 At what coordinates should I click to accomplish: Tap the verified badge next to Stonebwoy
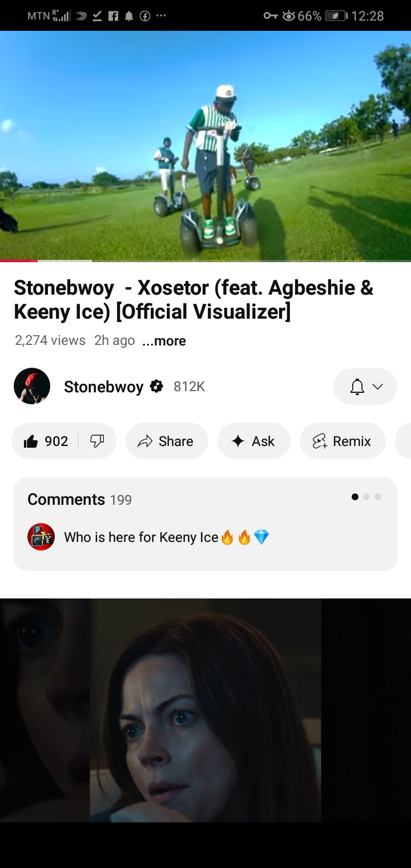156,387
